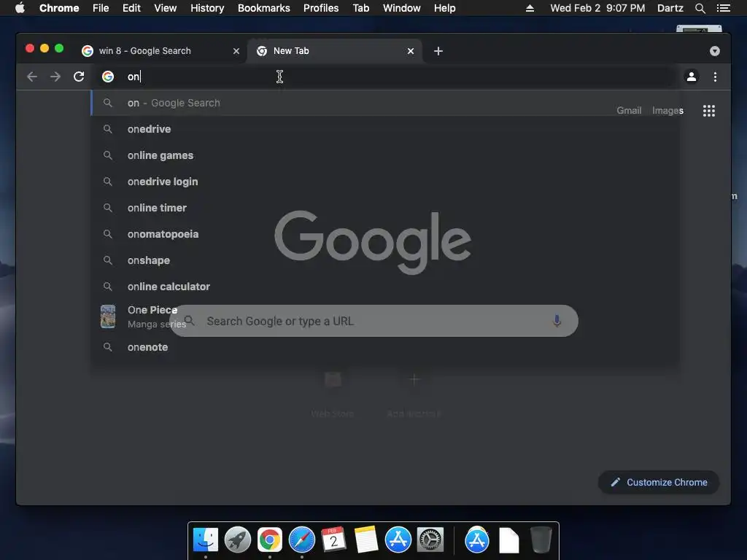The width and height of the screenshot is (747, 560).
Task: Open a new tab with plus button
Action: [438, 51]
